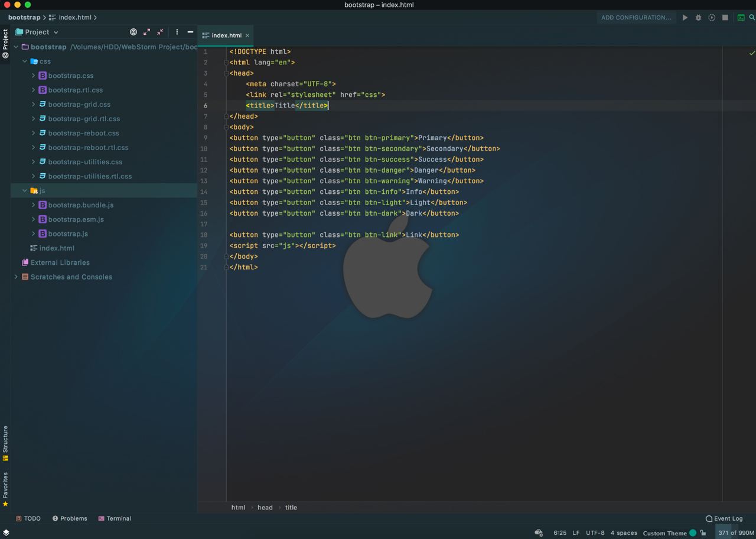Select bootstrap-utilities.rtl.css in project tree
Screen dimensions: 756x539
coord(90,176)
